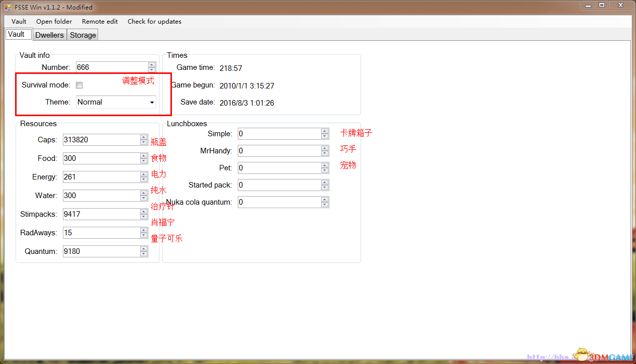Open the Theme dropdown
636x364 pixels.
click(x=152, y=103)
